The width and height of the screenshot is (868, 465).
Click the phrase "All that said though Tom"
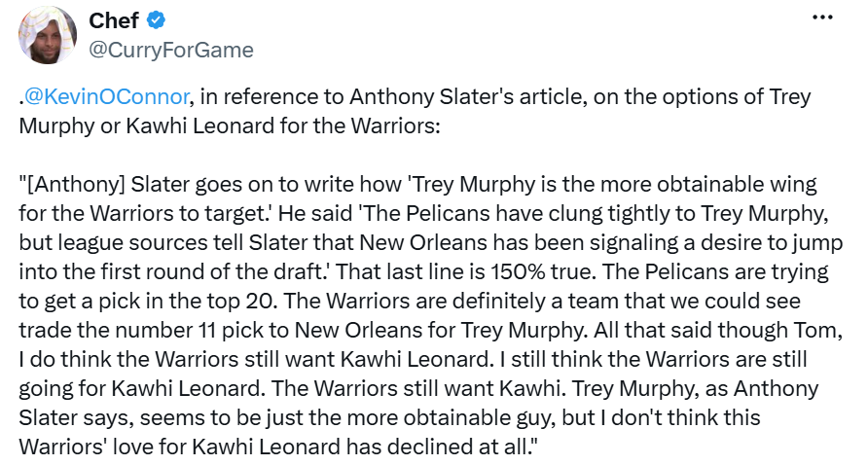point(718,330)
